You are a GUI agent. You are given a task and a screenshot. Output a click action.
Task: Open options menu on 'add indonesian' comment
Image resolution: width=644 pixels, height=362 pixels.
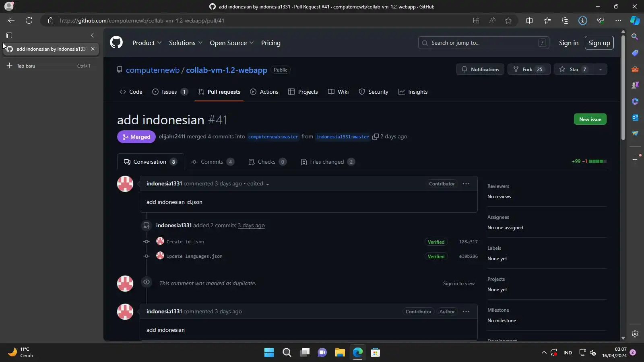coord(466,312)
